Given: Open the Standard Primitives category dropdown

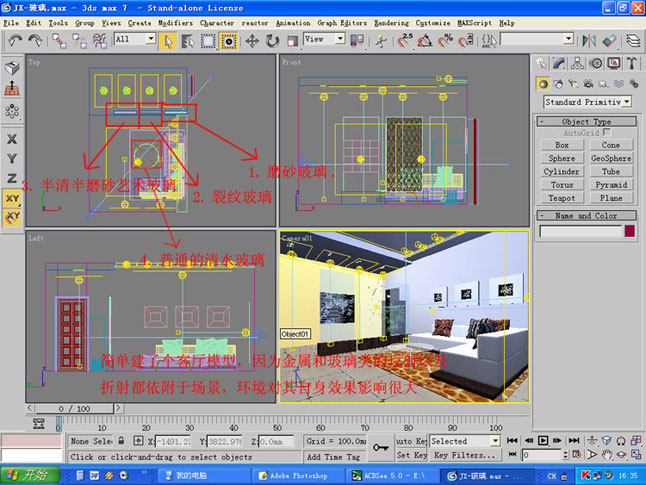Looking at the screenshot, I should [588, 102].
